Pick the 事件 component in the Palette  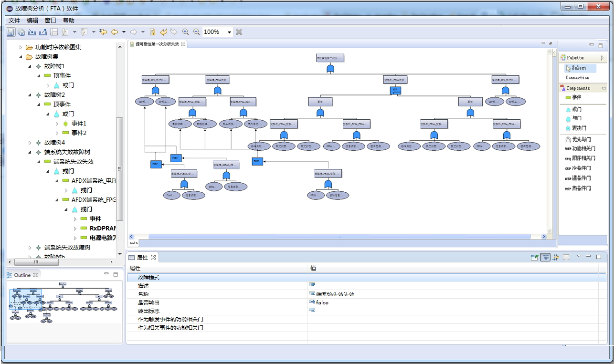(x=573, y=97)
